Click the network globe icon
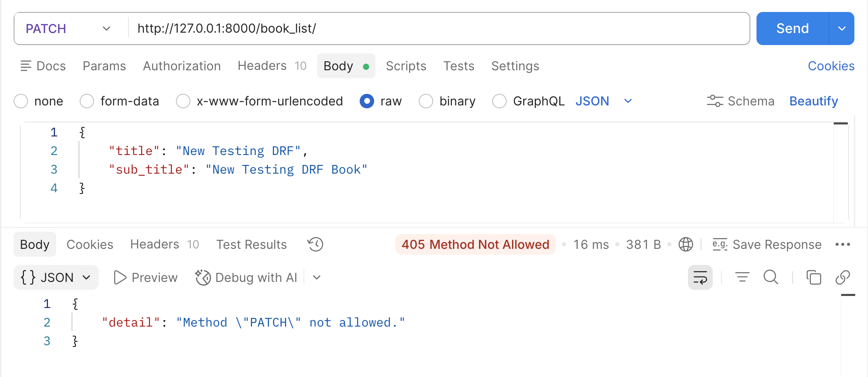 [x=685, y=244]
